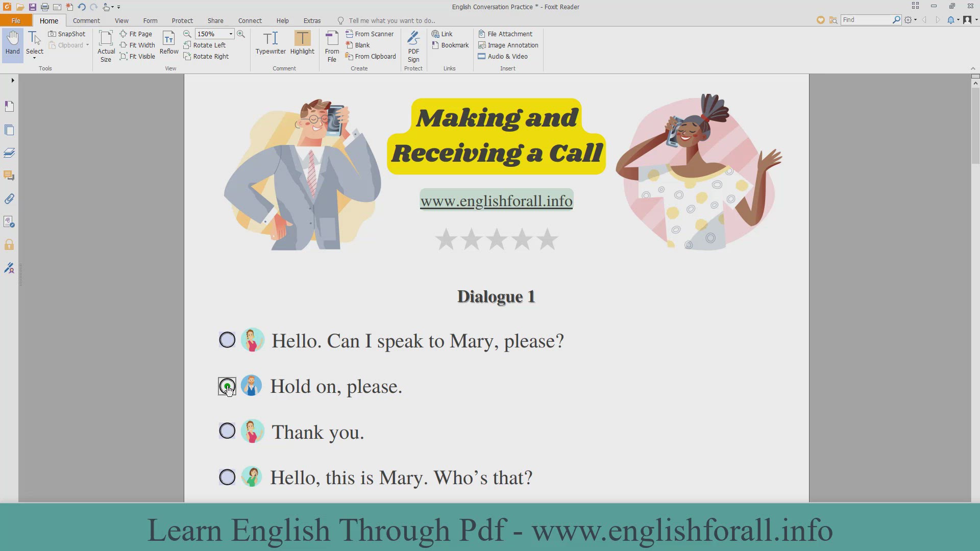Open the SnapShot tool

pyautogui.click(x=67, y=34)
